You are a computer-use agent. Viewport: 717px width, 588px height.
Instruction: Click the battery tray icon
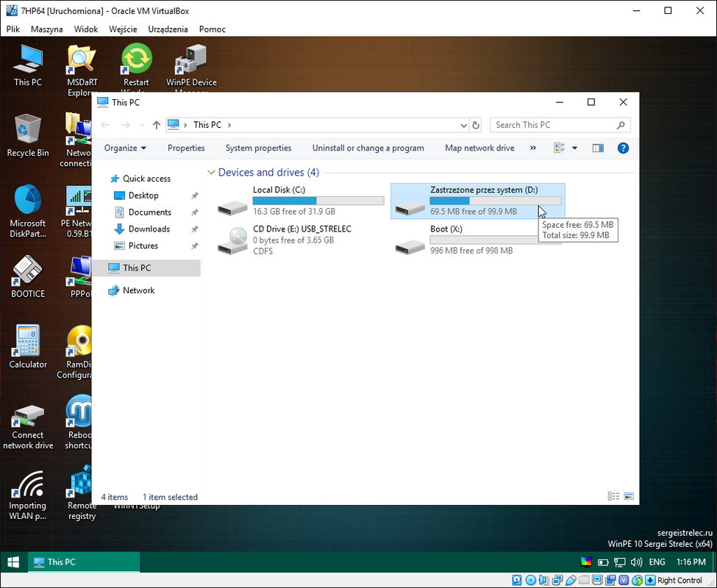(603, 562)
